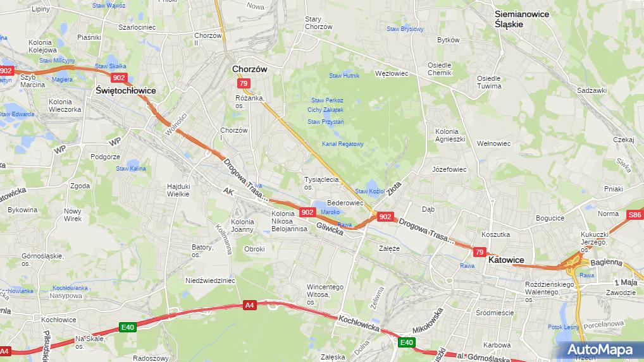Click the Kochłowicka road label
The height and width of the screenshot is (362, 644).
tap(359, 323)
